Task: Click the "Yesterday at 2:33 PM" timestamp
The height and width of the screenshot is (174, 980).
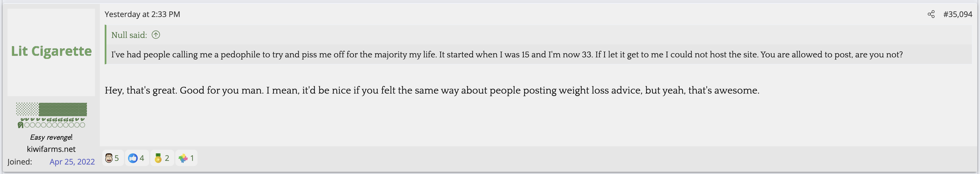Action: (x=142, y=15)
